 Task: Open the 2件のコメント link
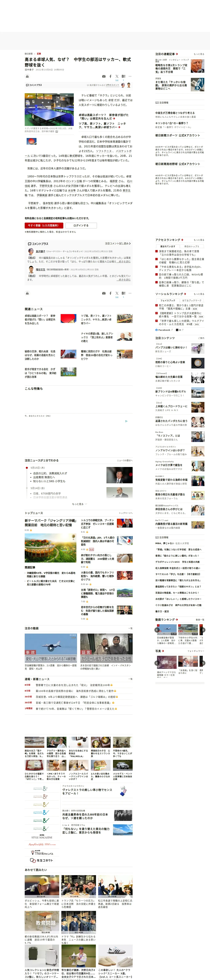click(x=112, y=85)
